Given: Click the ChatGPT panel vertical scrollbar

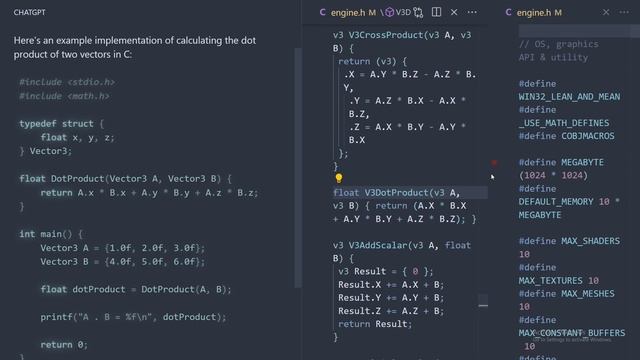Looking at the screenshot, I should coord(298,167).
